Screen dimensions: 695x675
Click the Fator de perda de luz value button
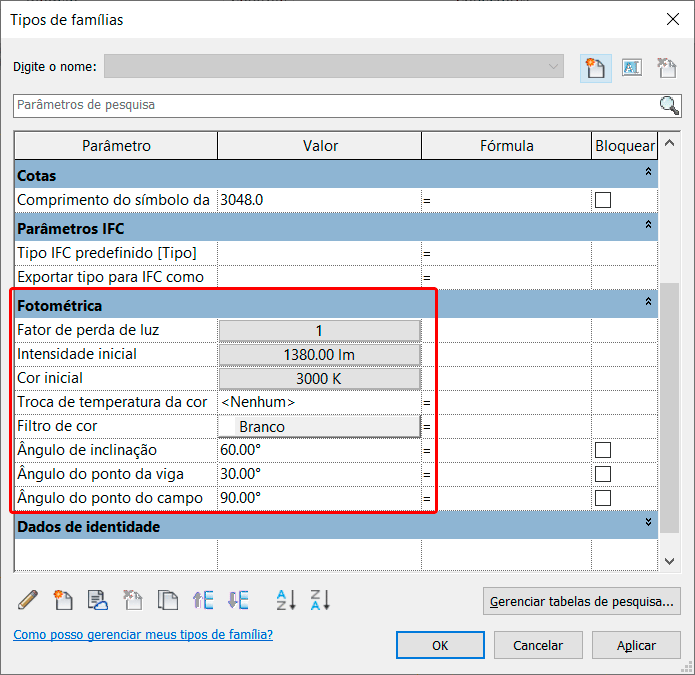click(320, 331)
